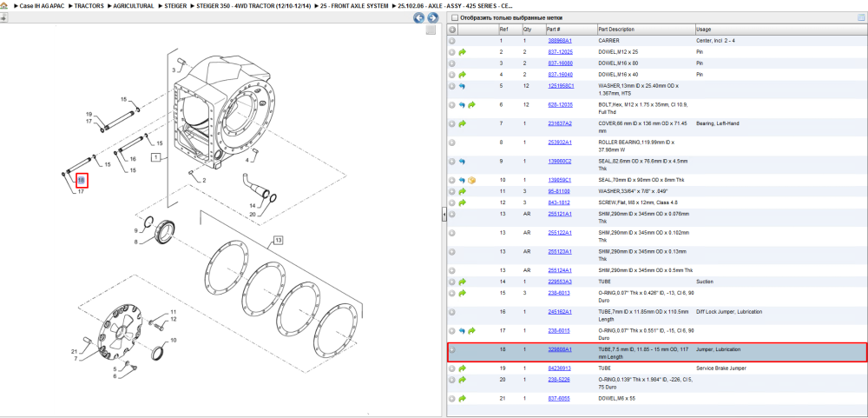Click 'Diff Lock Jumper, Lubrication' usage text
Image resolution: width=868 pixels, height=418 pixels.
coord(729,312)
